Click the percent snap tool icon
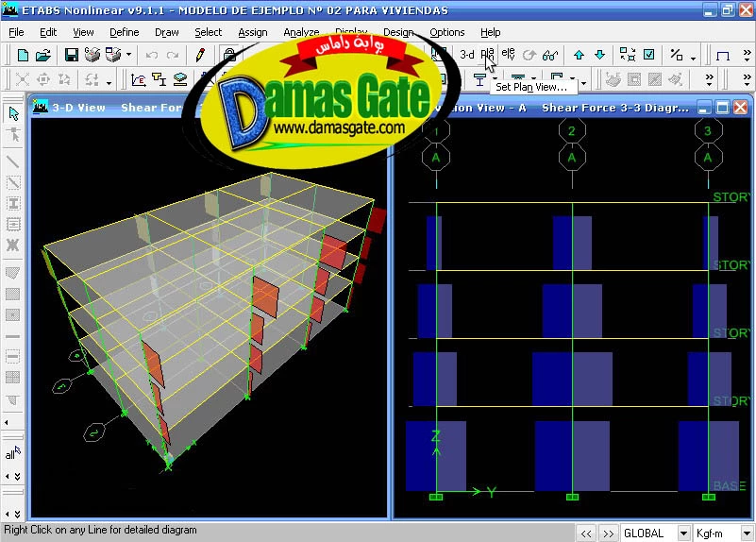The width and height of the screenshot is (756, 542). point(677,55)
